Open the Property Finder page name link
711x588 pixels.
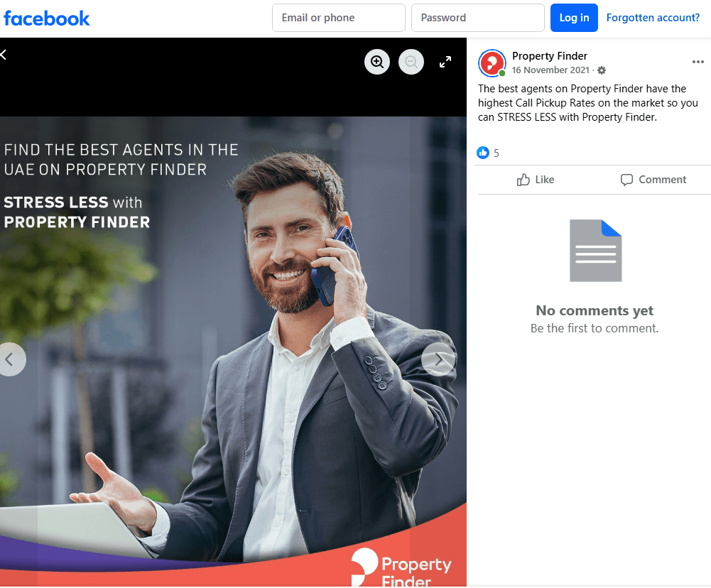[549, 56]
